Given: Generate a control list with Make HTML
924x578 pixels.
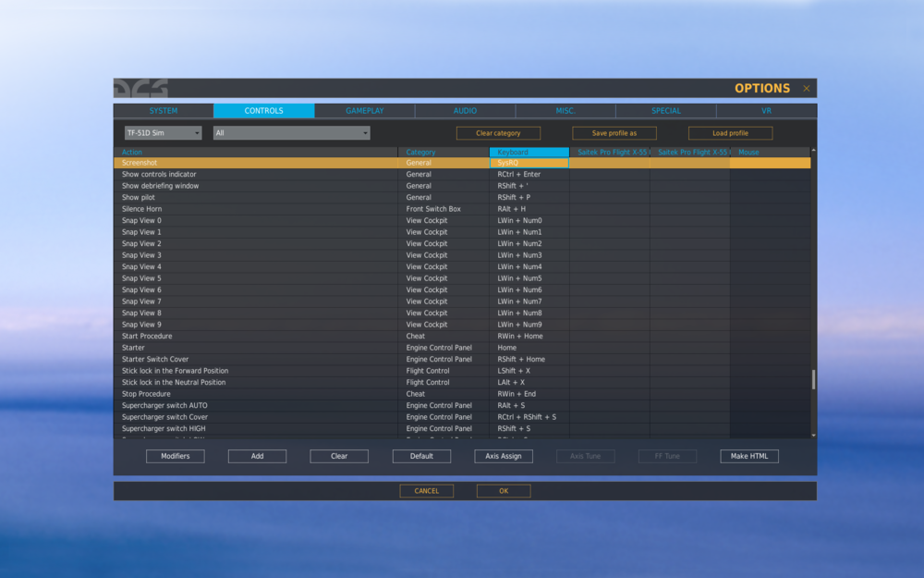Looking at the screenshot, I should 748,455.
